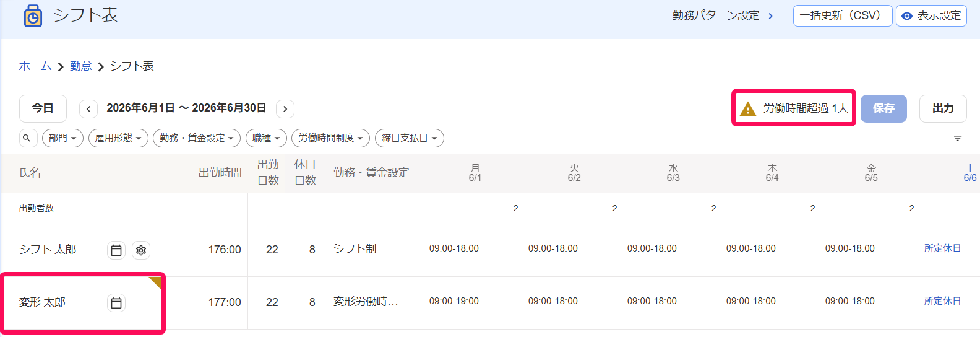Viewport: 980px width, 337px height.
Task: Click 一括更新（CSV） button
Action: tap(843, 15)
